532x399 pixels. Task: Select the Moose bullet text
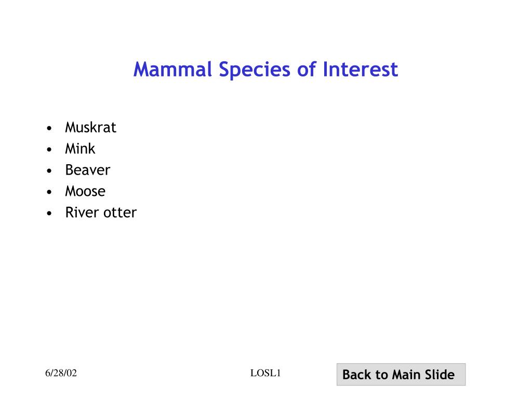click(x=85, y=191)
